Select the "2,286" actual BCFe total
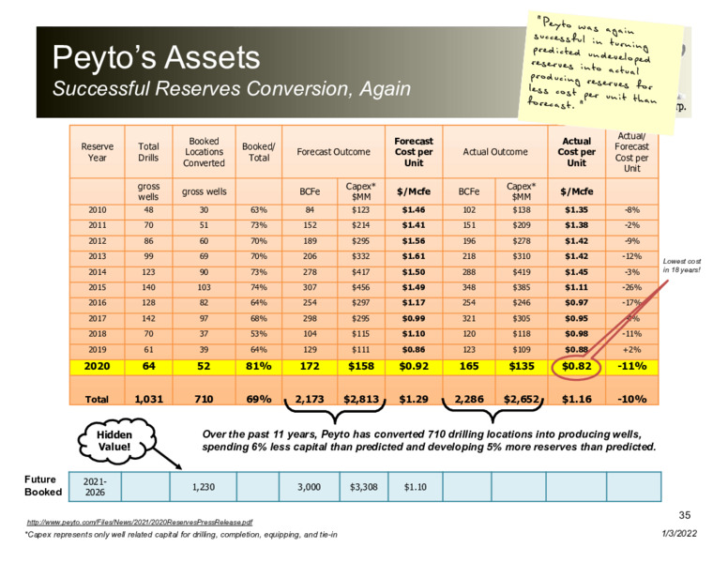Image resolution: width=728 pixels, height=563 pixels. 469,399
